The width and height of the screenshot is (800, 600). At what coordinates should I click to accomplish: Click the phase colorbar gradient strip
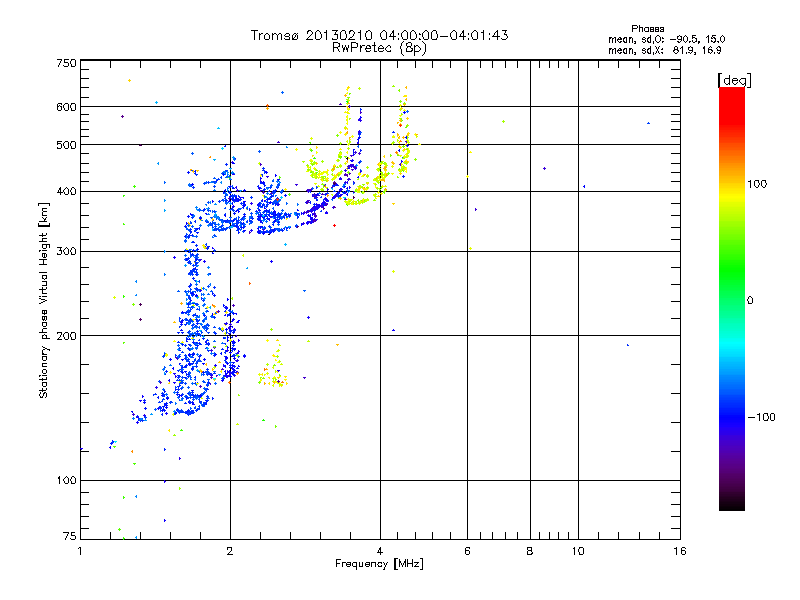(732, 298)
